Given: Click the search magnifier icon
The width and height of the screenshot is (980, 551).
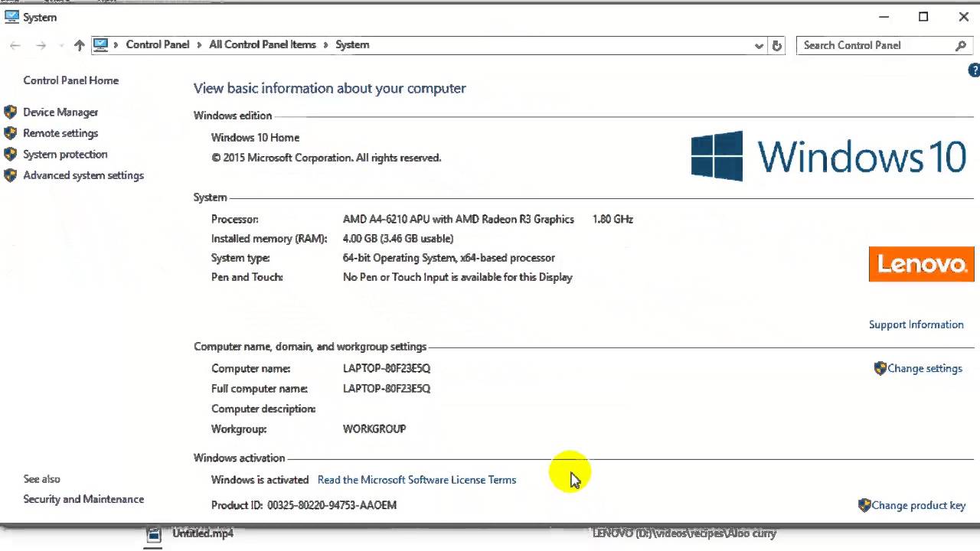Looking at the screenshot, I should click(x=961, y=45).
